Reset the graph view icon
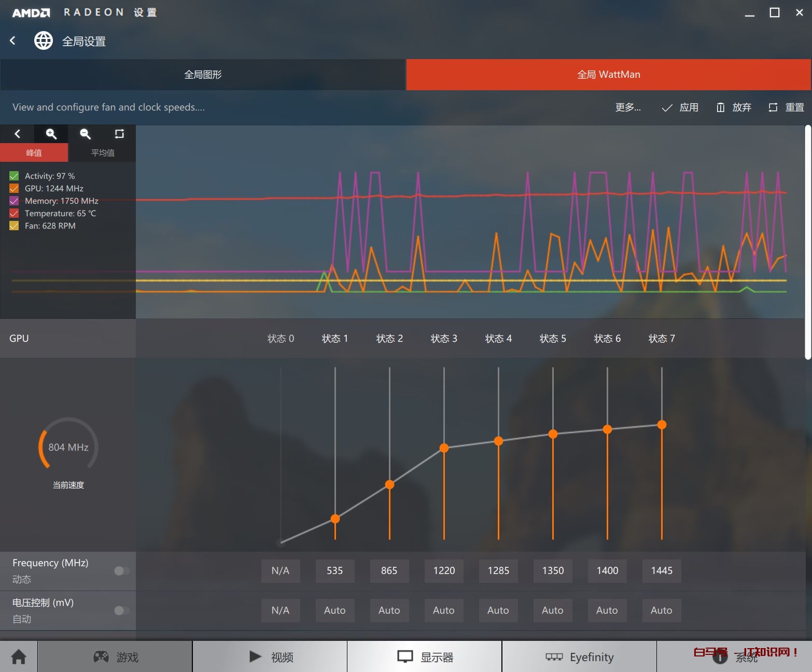 [x=119, y=134]
